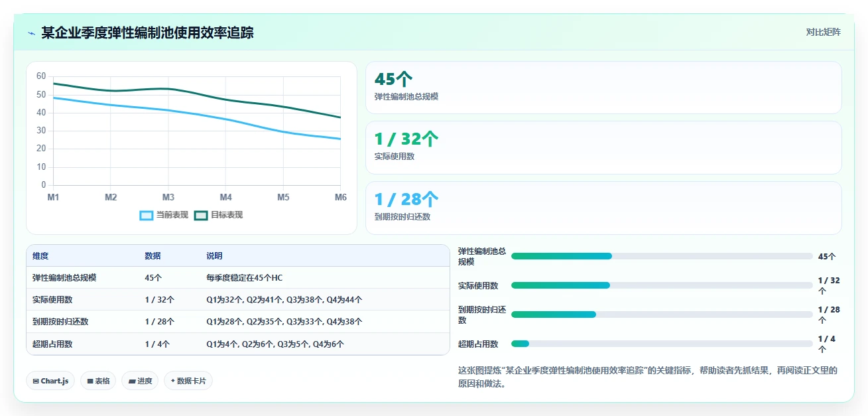Click the 实际使用数 progress bar

(662, 285)
